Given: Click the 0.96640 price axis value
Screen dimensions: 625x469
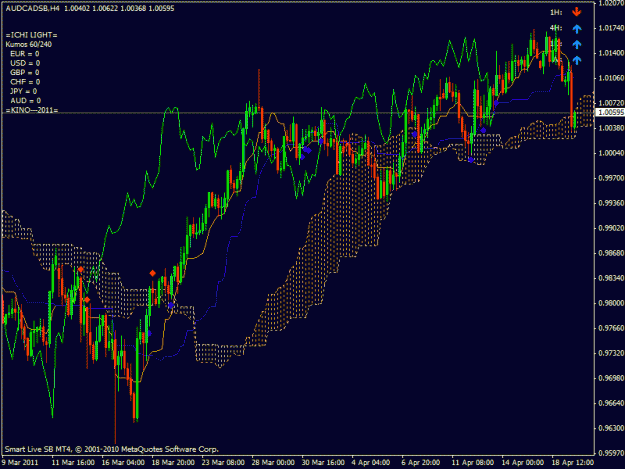Looking at the screenshot, I should tap(611, 403).
